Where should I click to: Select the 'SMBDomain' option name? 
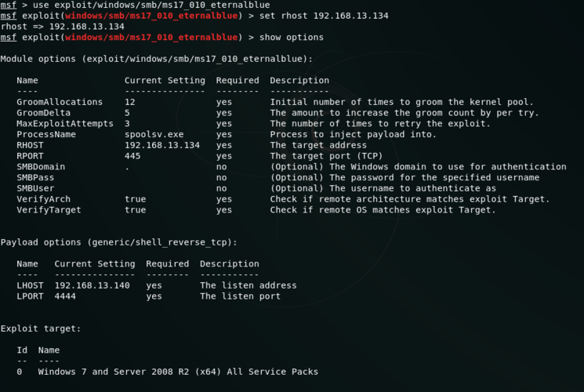pos(41,167)
